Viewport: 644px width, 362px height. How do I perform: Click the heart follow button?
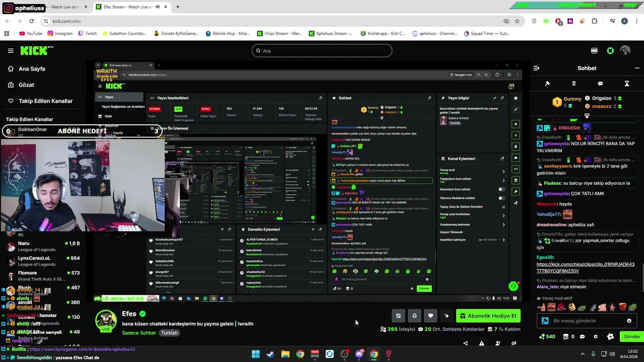tap(430, 316)
